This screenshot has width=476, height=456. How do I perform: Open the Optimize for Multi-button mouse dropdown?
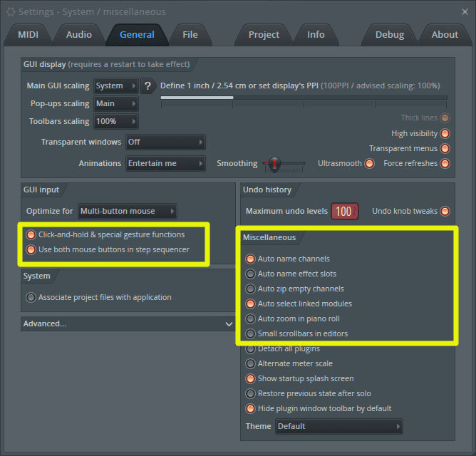tap(127, 211)
